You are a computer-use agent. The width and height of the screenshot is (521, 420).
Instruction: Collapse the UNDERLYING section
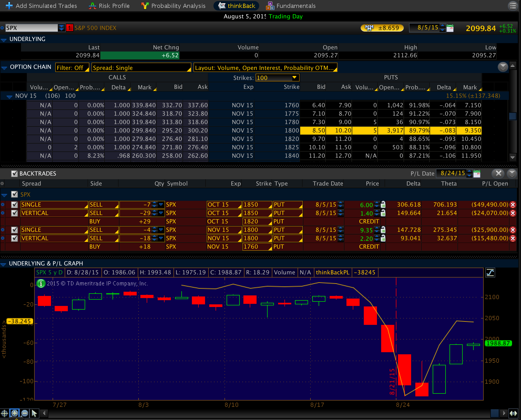(4, 40)
